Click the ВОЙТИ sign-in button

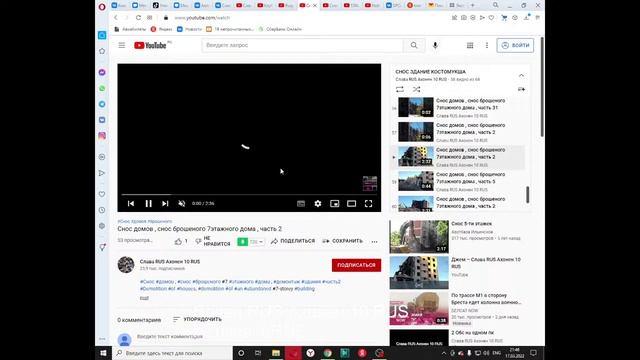(515, 45)
